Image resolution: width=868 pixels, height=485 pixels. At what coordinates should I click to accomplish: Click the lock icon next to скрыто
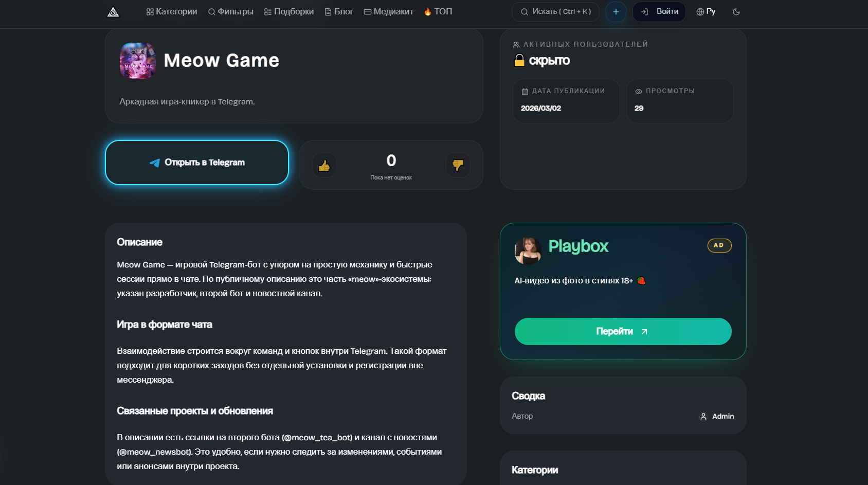(519, 61)
